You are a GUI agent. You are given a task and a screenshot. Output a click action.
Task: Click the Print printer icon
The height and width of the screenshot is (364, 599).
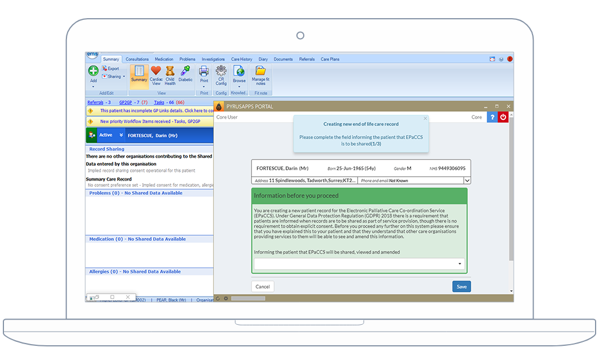click(204, 71)
